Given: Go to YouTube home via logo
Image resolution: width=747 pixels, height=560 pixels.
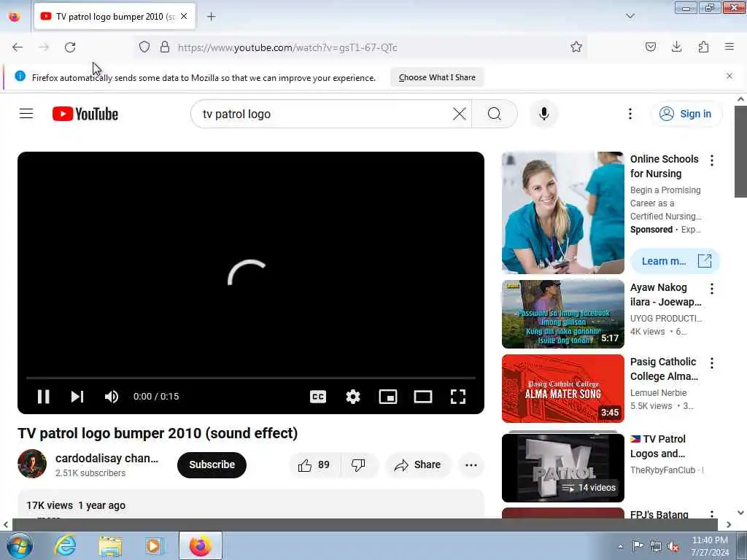Looking at the screenshot, I should pyautogui.click(x=85, y=114).
